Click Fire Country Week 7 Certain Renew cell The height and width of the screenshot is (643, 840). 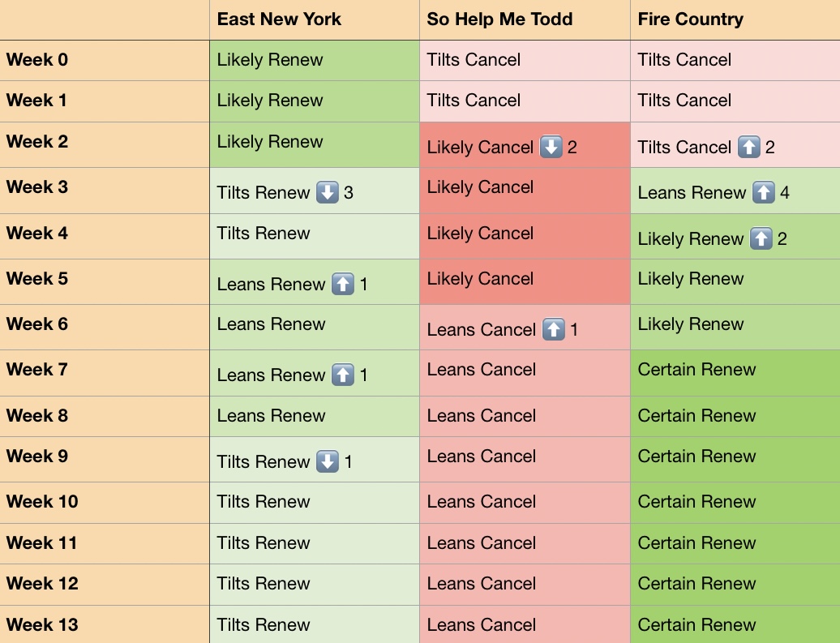coord(735,374)
